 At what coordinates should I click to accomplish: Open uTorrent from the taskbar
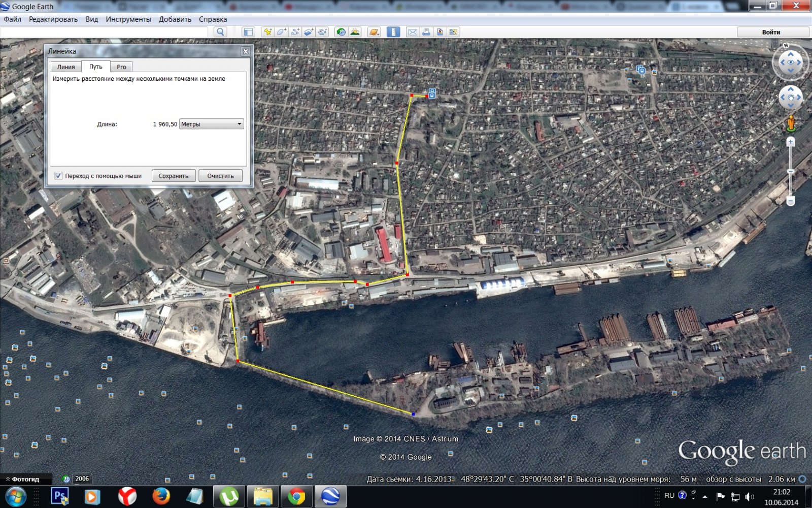click(229, 496)
